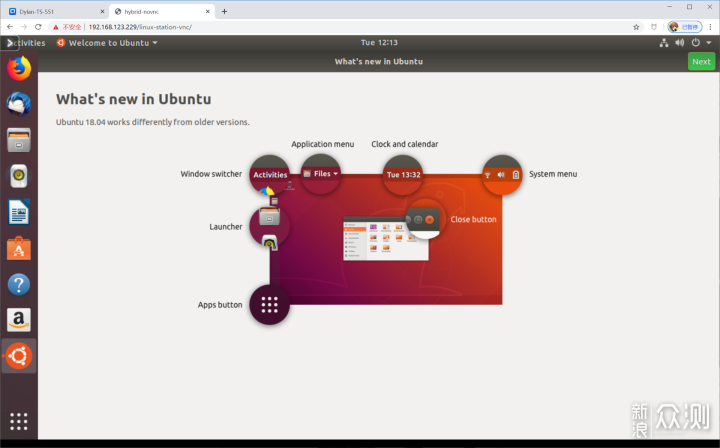This screenshot has width=720, height=448.
Task: Open Firefox from the Ubuntu dock
Action: tap(19, 68)
